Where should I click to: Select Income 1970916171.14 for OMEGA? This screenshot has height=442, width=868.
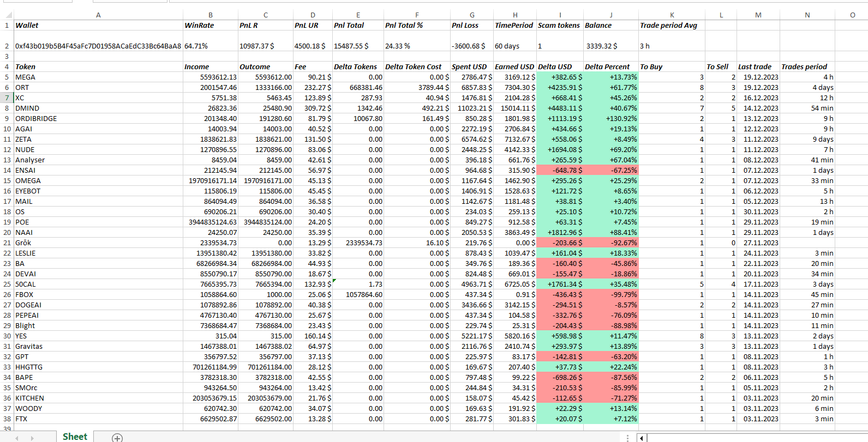(211, 181)
